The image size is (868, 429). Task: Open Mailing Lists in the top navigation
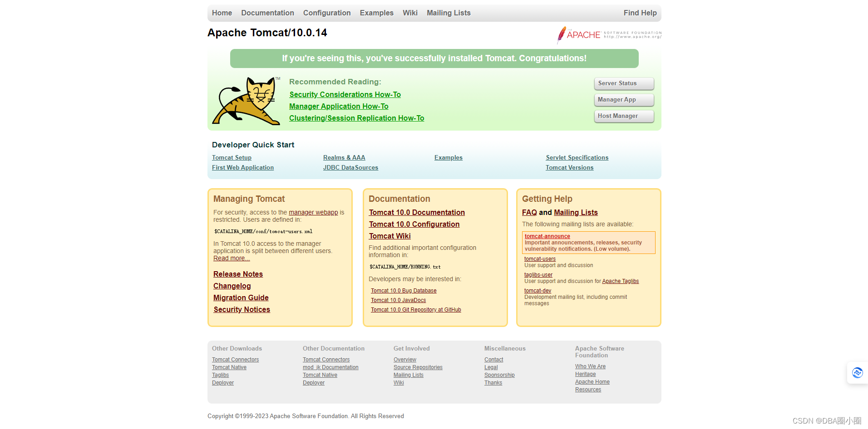tap(449, 13)
